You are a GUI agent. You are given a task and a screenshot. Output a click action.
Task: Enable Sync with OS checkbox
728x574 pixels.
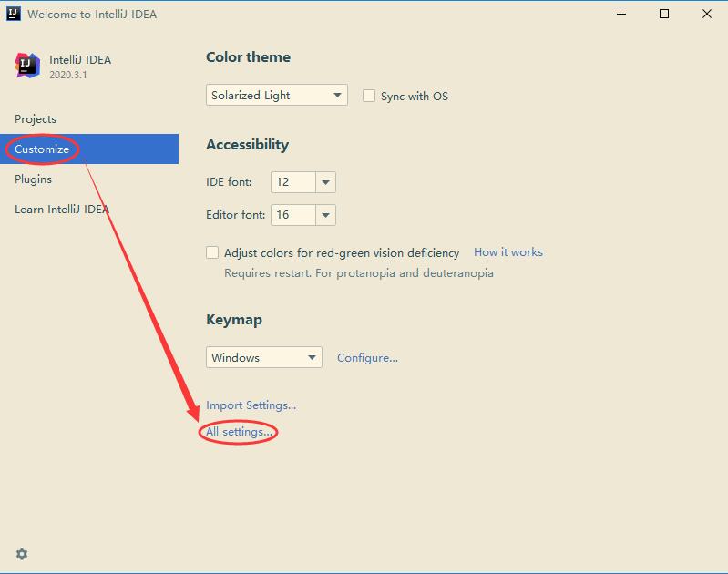click(369, 96)
